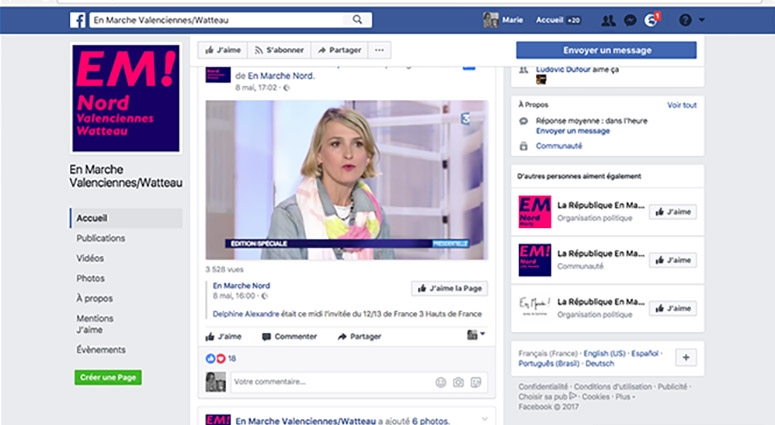This screenshot has width=775, height=425.
Task: Click J'aime la Page button
Action: (x=450, y=289)
